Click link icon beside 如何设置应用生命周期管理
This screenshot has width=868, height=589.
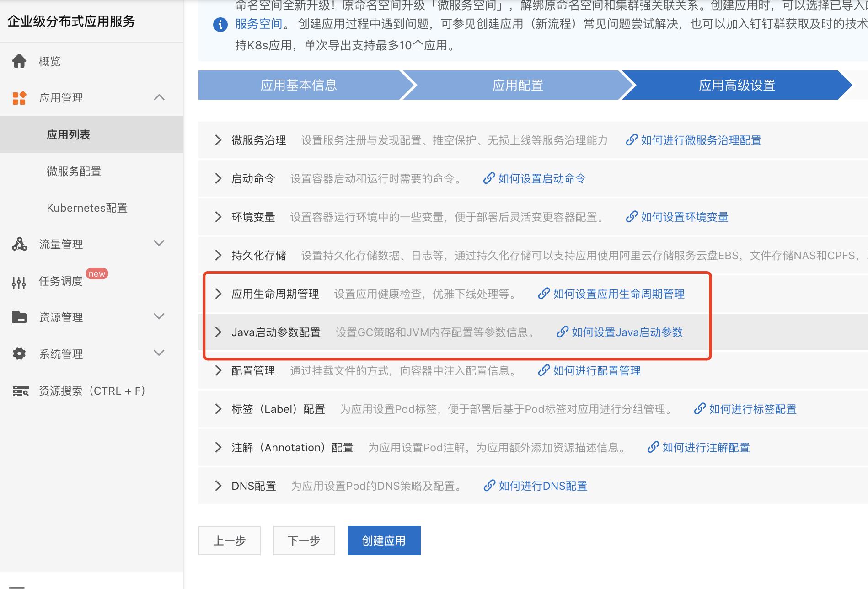(544, 294)
